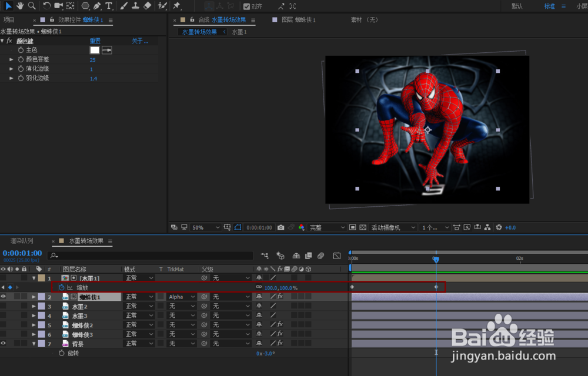Toggle visibility eye of the 背景 layer
This screenshot has width=588, height=376.
tap(3, 344)
